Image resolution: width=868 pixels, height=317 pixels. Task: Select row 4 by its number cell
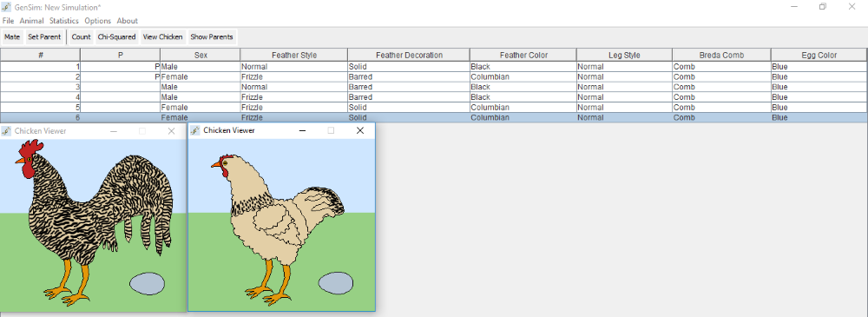[41, 97]
